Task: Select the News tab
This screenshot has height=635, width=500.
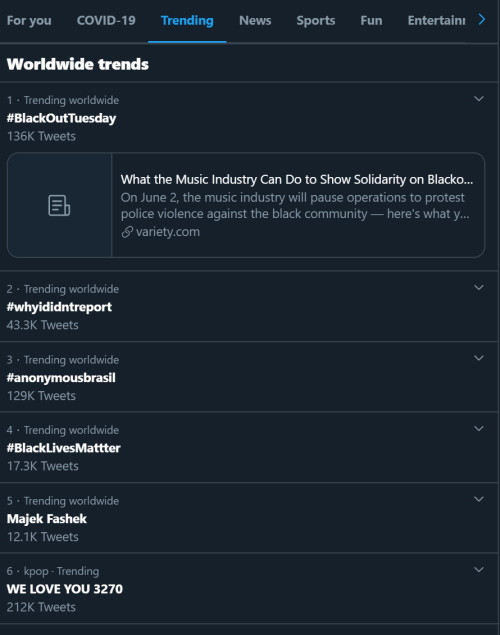Action: point(255,20)
